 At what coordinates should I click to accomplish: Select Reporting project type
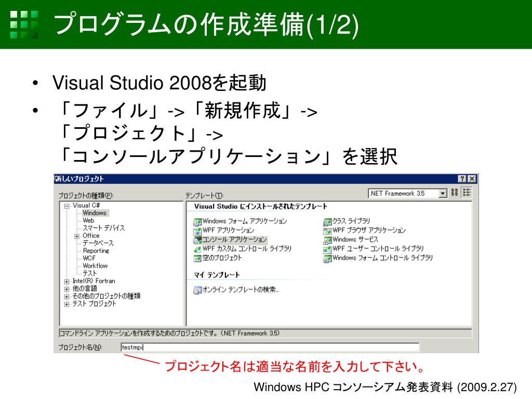(96, 251)
